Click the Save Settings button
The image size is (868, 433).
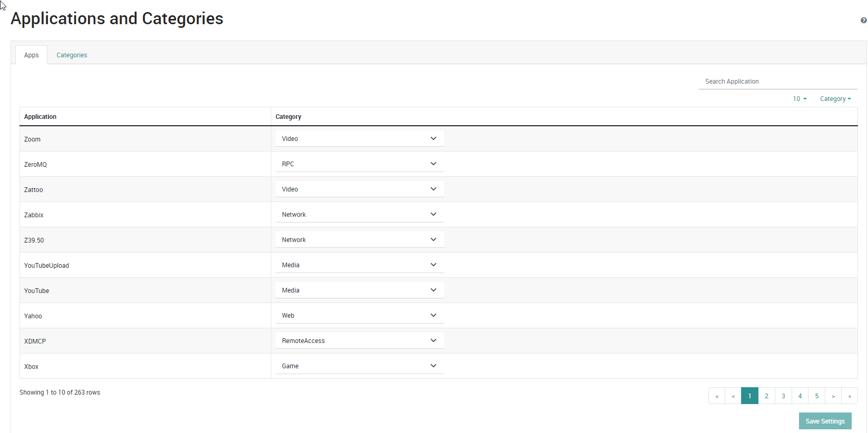point(825,421)
